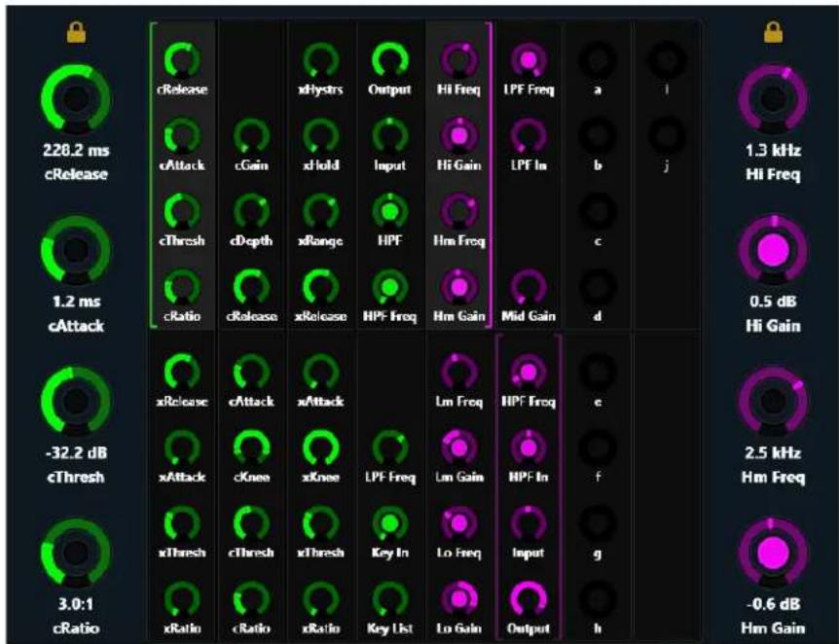Click the unassigned knob slot labeled b
The height and width of the screenshot is (644, 839).
pos(598,136)
